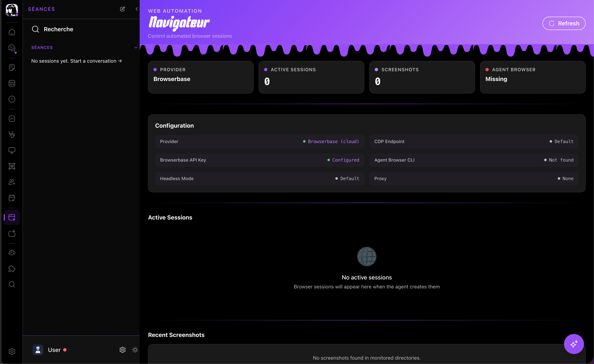Click the calendar sync icon in sidebar
Image resolution: width=594 pixels, height=364 pixels.
click(x=12, y=198)
